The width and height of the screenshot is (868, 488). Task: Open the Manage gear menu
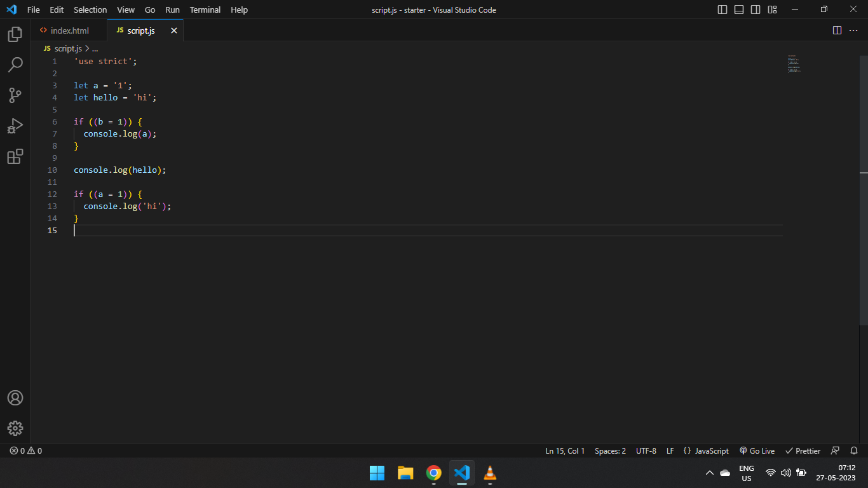[15, 428]
